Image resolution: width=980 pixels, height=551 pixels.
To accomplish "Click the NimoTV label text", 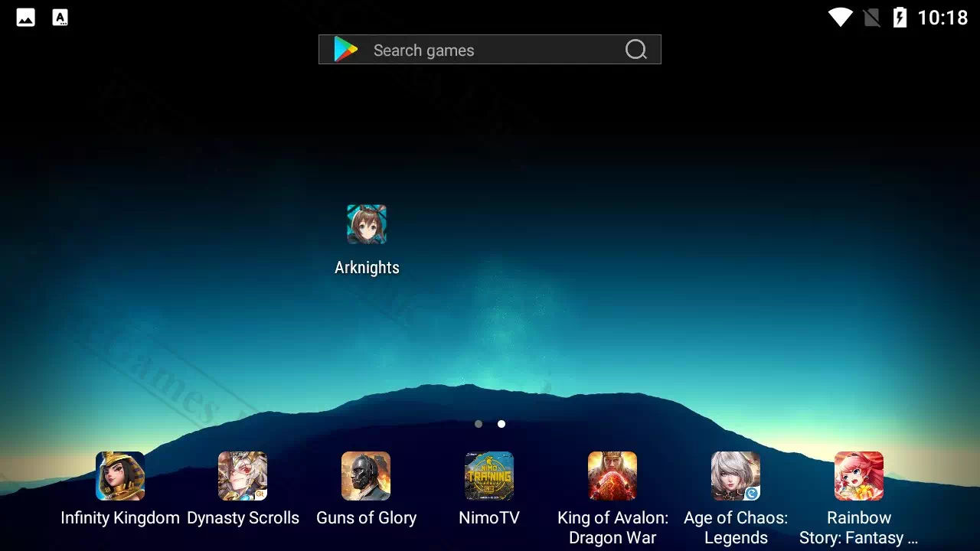I will tap(489, 518).
